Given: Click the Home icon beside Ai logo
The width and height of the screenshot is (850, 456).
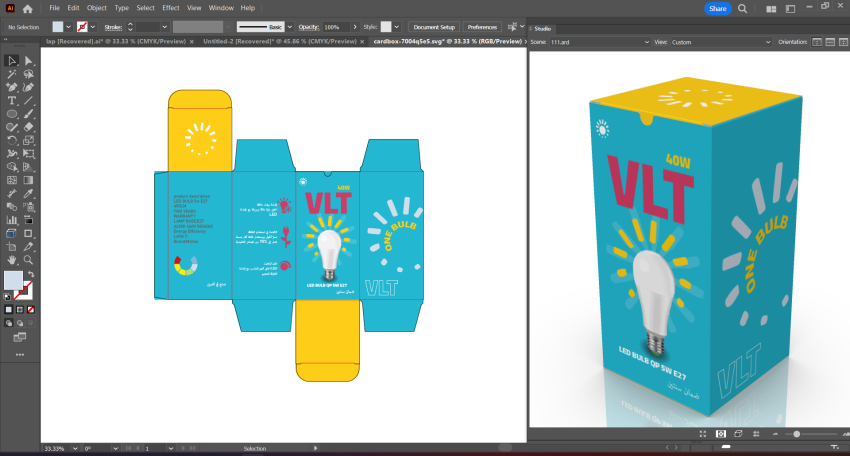Looking at the screenshot, I should pyautogui.click(x=28, y=8).
